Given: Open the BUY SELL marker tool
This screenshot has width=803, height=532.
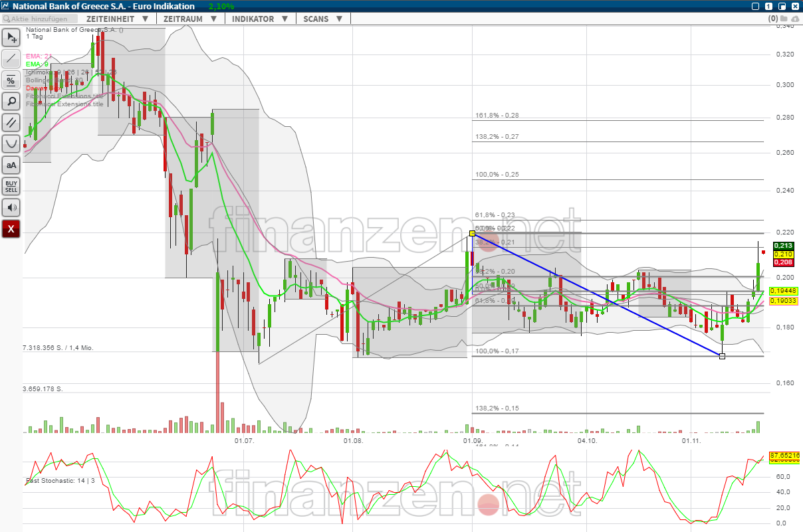Looking at the screenshot, I should [11, 187].
